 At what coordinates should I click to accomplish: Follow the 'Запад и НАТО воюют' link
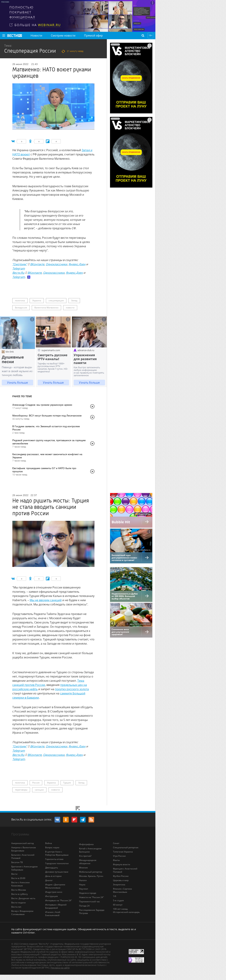(x=87, y=150)
